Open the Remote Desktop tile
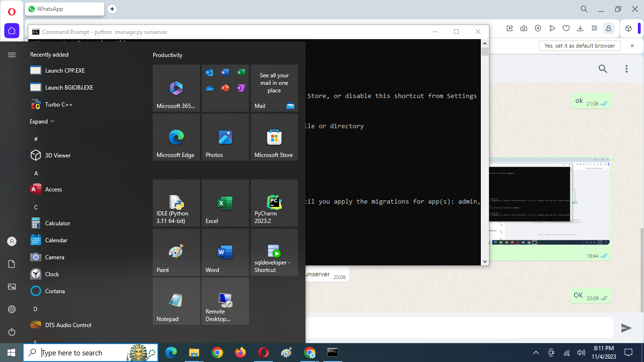 [x=225, y=301]
